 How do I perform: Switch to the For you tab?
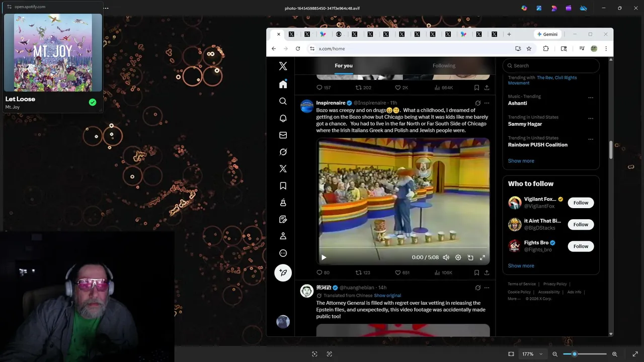pos(344,66)
